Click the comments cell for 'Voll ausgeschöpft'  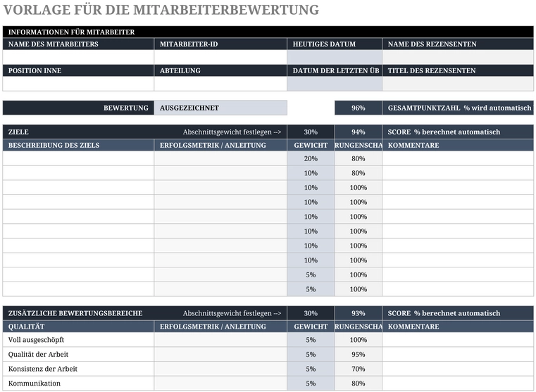[x=458, y=340]
